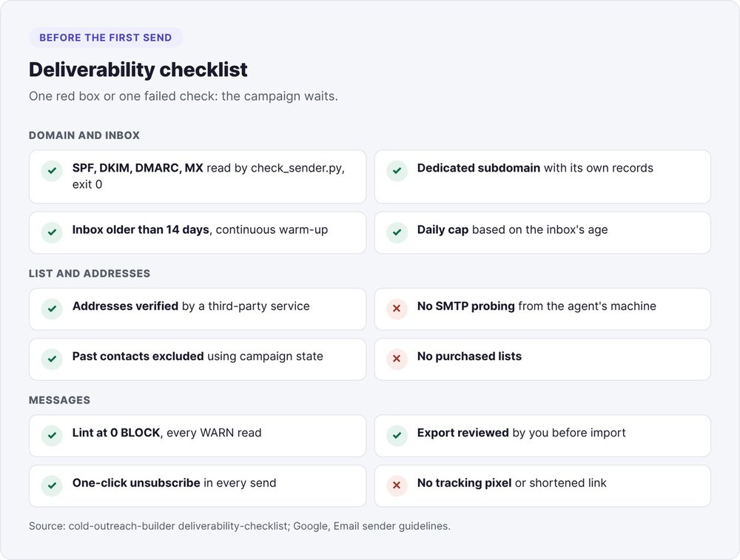Click the text 'SPF, DKIM, DMARC, MX'
The height and width of the screenshot is (560, 740).
point(138,168)
